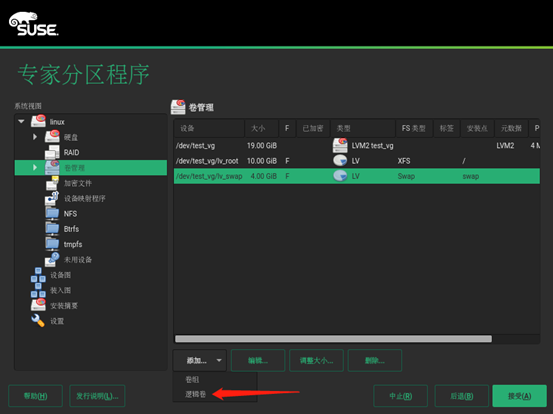Choose 逻辑卷 from the add menu

195,394
